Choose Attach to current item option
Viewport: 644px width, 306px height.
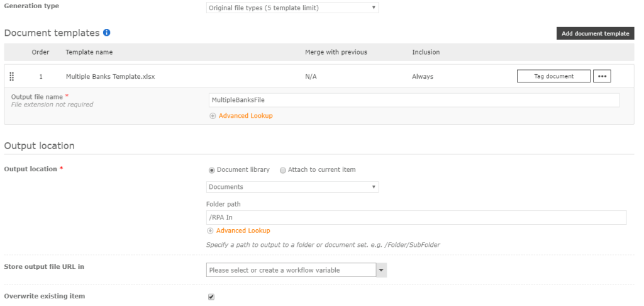pyautogui.click(x=283, y=170)
